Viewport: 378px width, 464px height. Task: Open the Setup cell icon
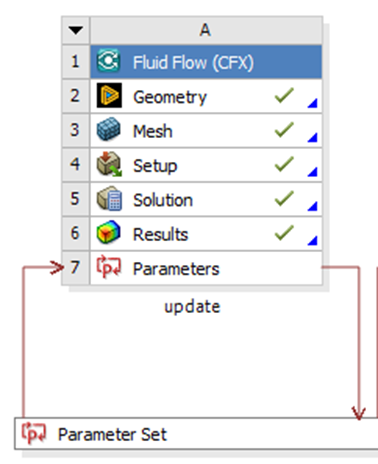pos(109,164)
